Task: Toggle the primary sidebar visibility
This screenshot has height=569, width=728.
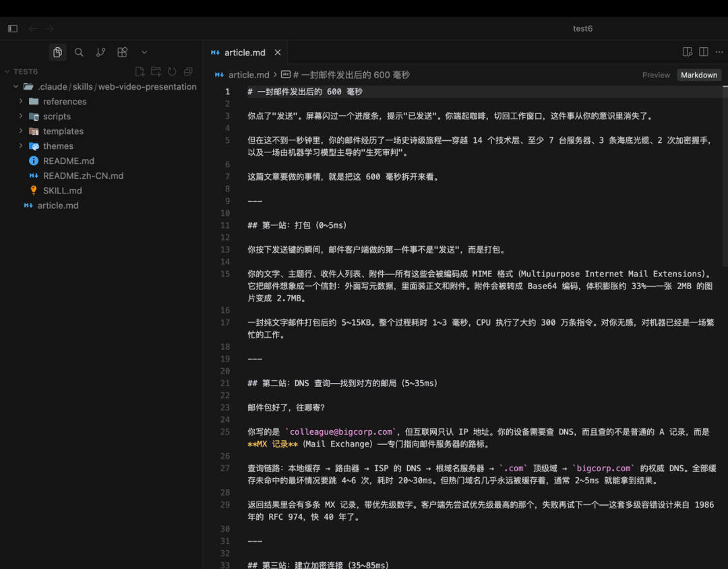Action: click(13, 29)
